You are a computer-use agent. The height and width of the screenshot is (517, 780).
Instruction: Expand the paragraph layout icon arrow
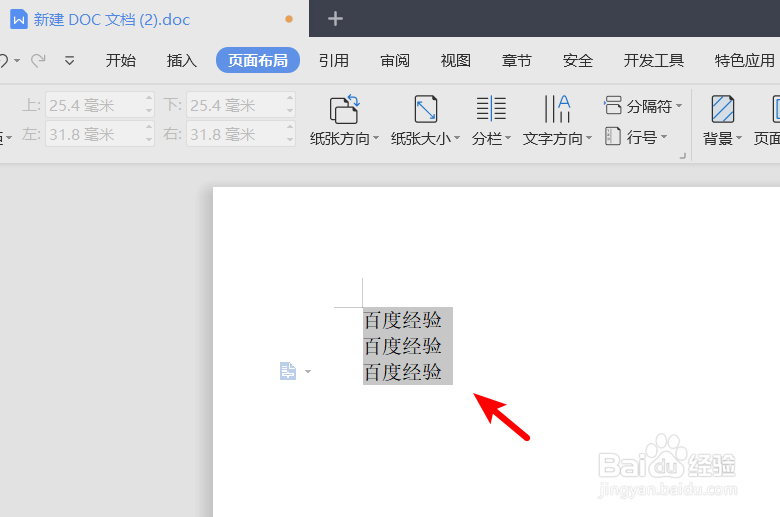tap(308, 372)
